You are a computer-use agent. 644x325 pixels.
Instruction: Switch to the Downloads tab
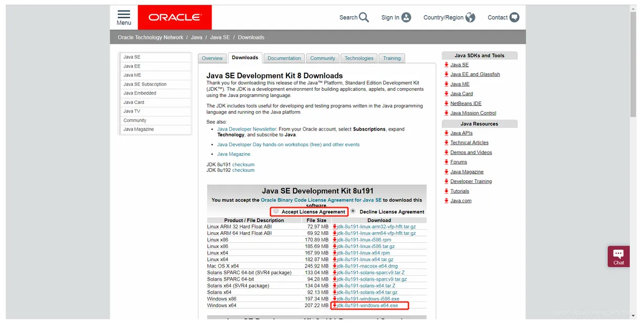[245, 58]
